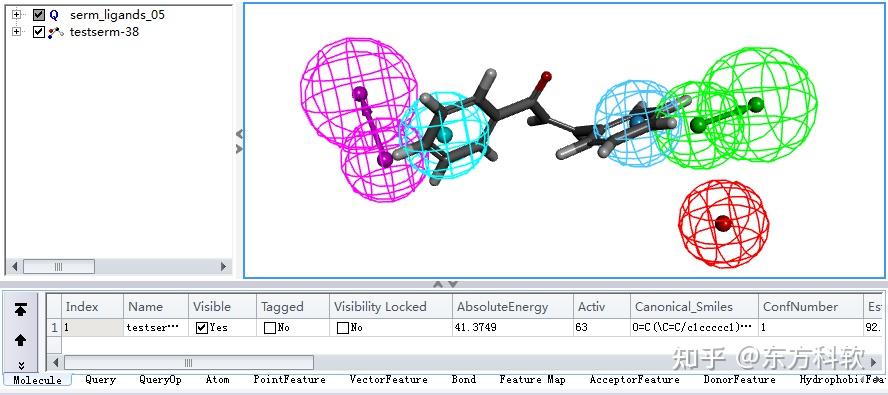Switch to the DonorFeature tab
Image resolution: width=888 pixels, height=395 pixels.
pos(740,380)
